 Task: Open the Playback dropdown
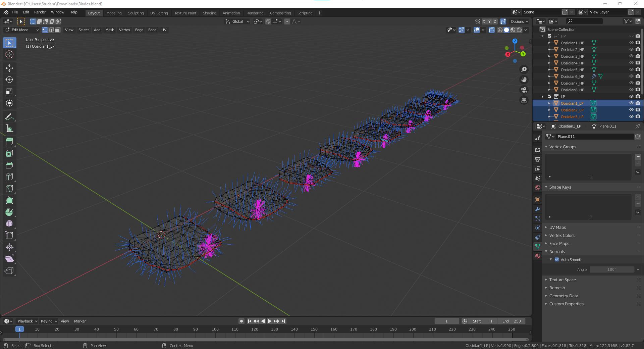(x=27, y=321)
